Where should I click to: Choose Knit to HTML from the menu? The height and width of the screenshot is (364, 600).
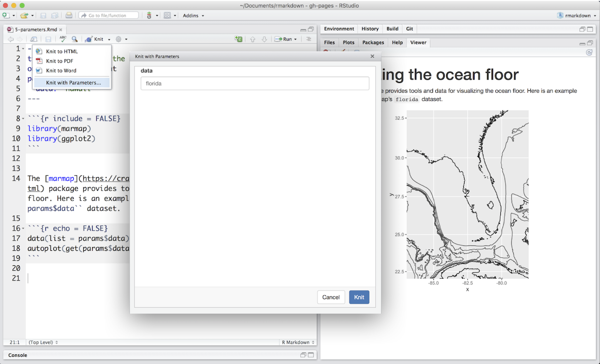pos(72,51)
